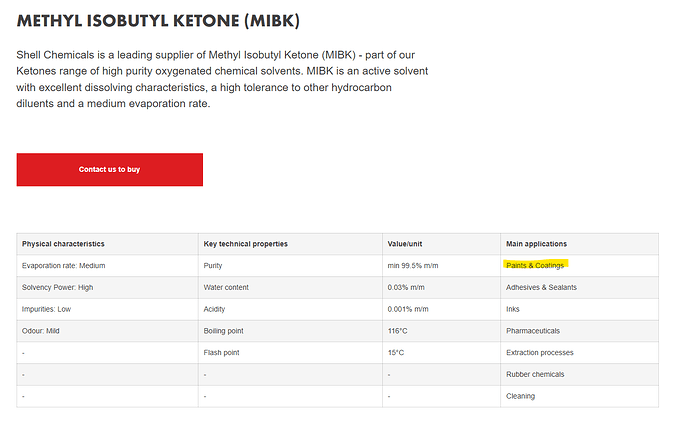Select the Solvency Power: High cell

[58, 288]
